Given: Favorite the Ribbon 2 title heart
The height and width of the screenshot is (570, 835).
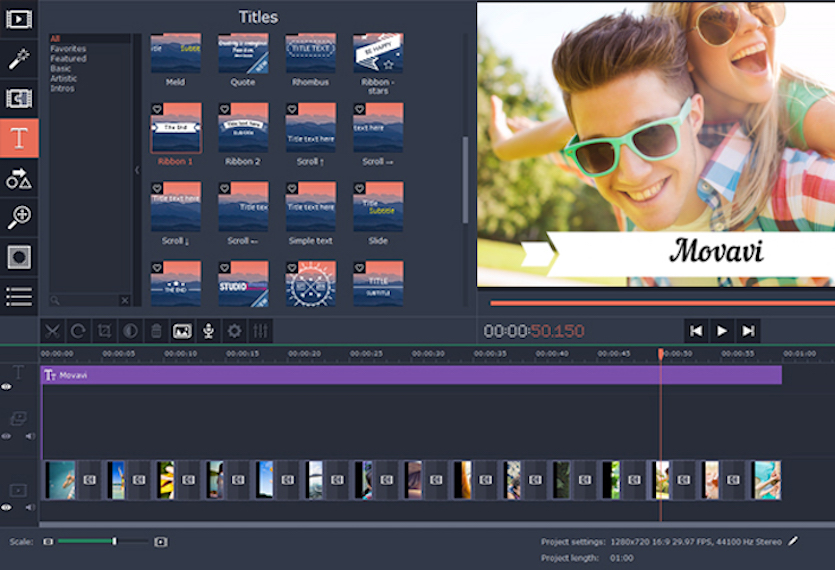Looking at the screenshot, I should click(x=225, y=109).
